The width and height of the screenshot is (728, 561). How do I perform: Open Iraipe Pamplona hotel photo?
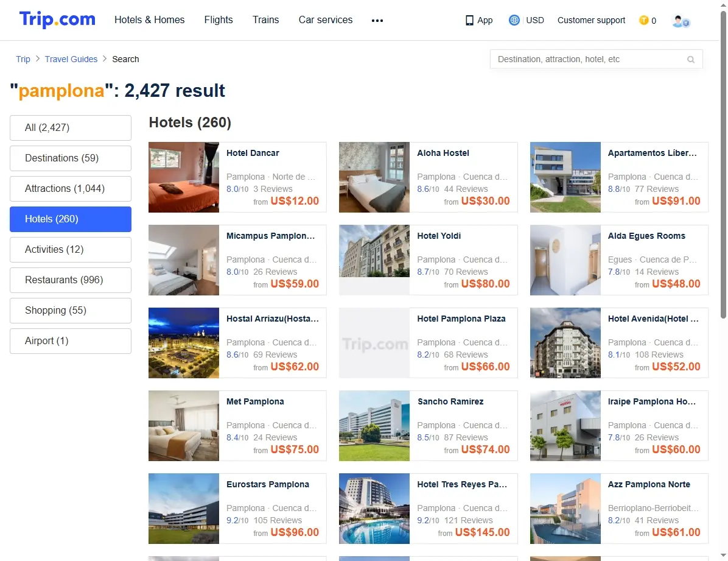(565, 426)
